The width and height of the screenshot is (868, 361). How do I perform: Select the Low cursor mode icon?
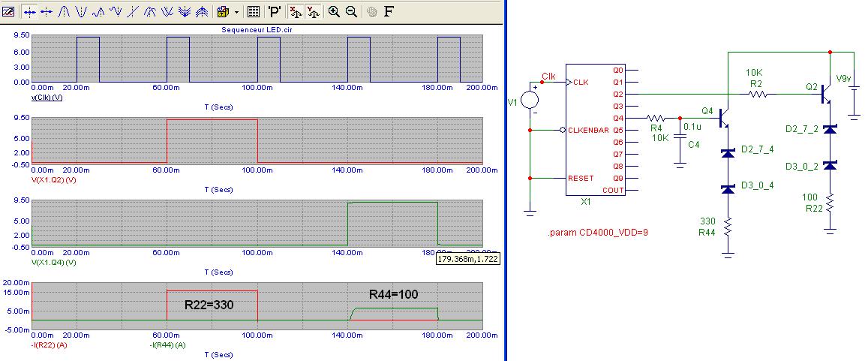116,11
